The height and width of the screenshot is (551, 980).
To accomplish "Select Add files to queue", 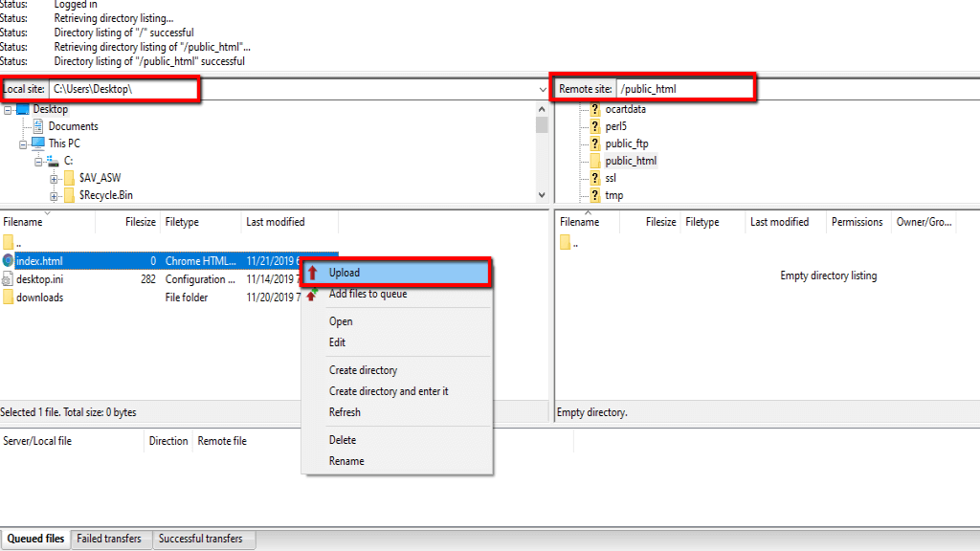I will [x=397, y=294].
